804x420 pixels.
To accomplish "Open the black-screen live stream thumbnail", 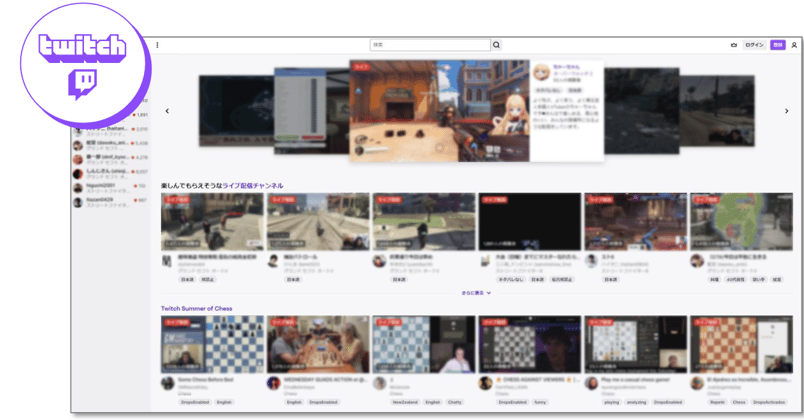I will 530,222.
